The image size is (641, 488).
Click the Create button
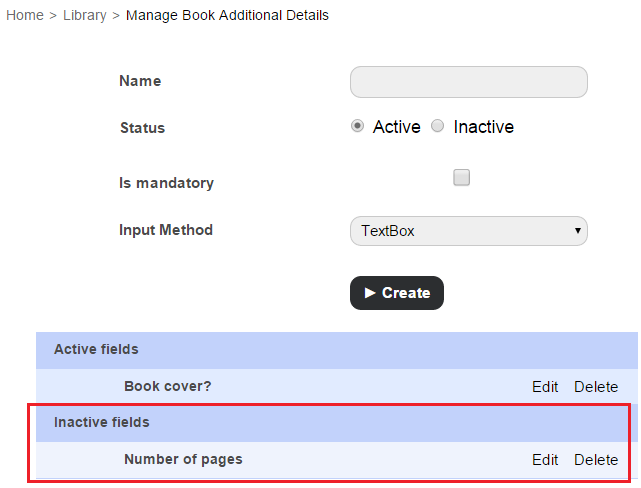[x=397, y=293]
